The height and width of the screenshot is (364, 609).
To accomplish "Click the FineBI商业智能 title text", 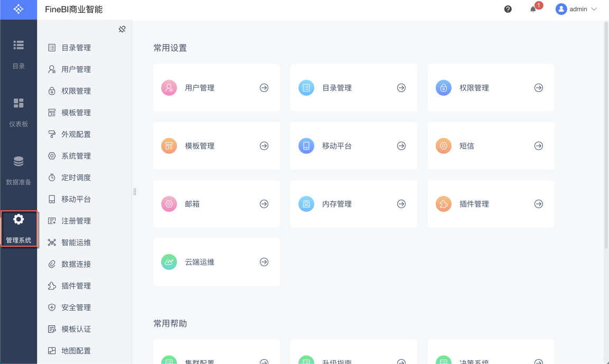I will pyautogui.click(x=74, y=10).
